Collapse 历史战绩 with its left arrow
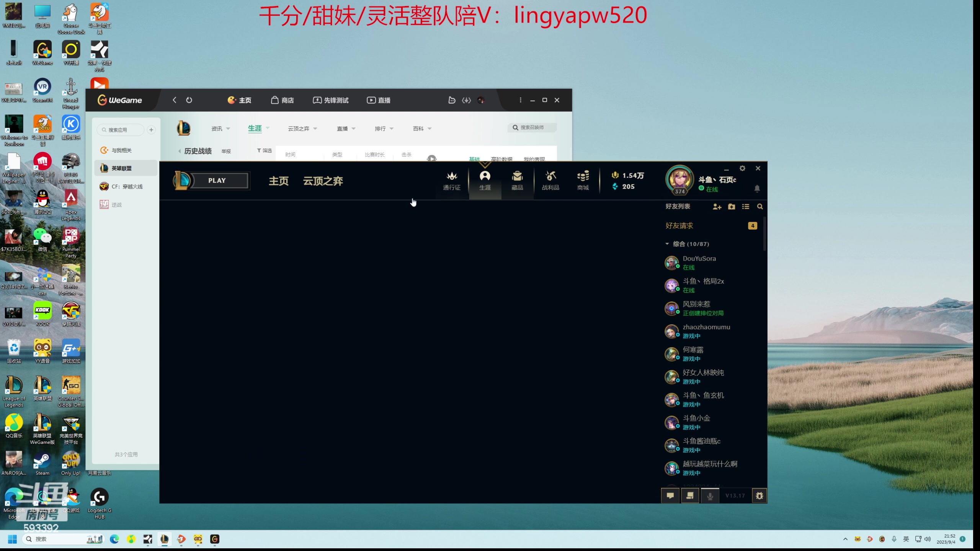This screenshot has height=551, width=980. tap(180, 151)
